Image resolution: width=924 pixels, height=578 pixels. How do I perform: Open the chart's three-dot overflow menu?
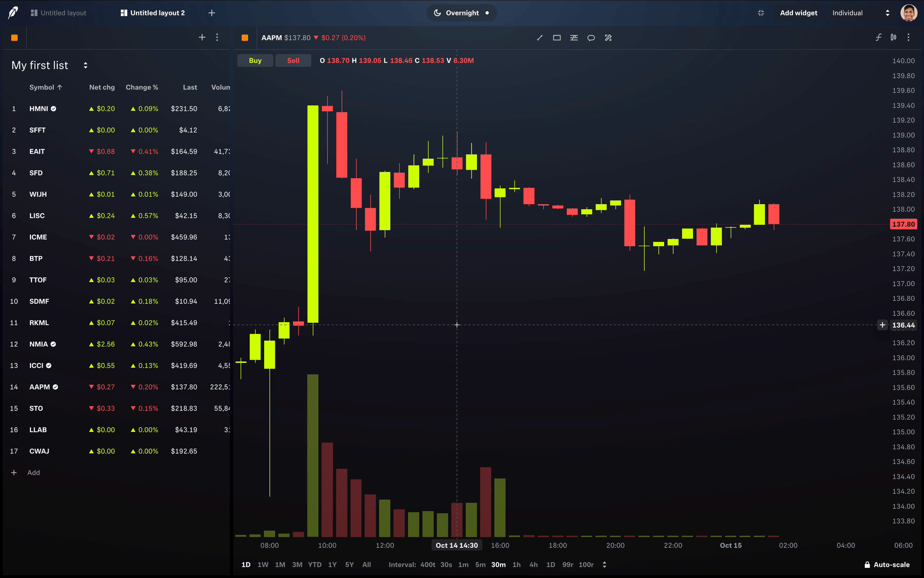pyautogui.click(x=908, y=37)
